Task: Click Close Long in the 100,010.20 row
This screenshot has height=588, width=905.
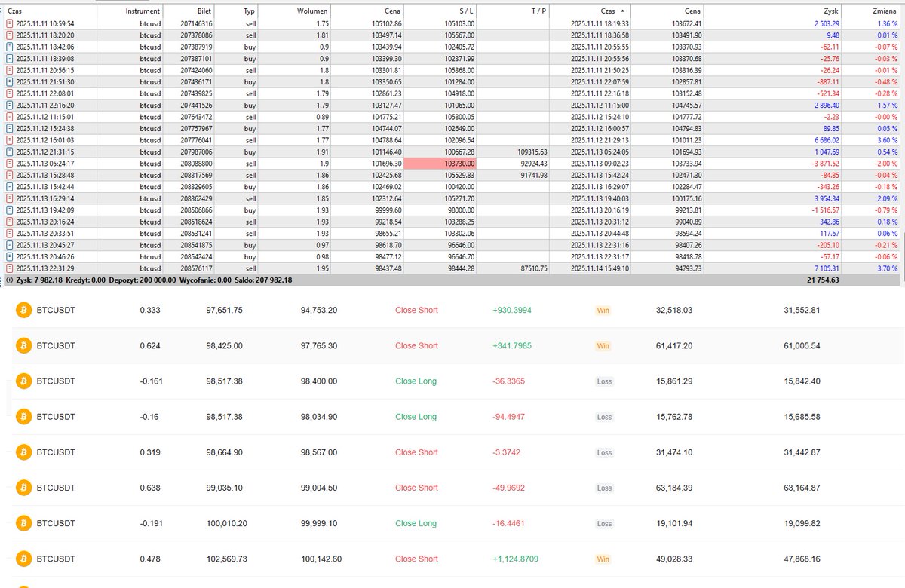Action: pyautogui.click(x=416, y=523)
